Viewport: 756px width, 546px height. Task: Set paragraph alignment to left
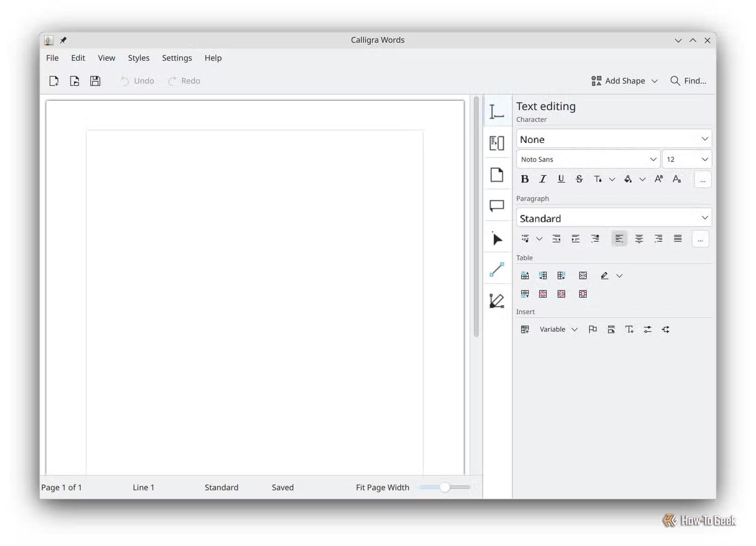(619, 239)
